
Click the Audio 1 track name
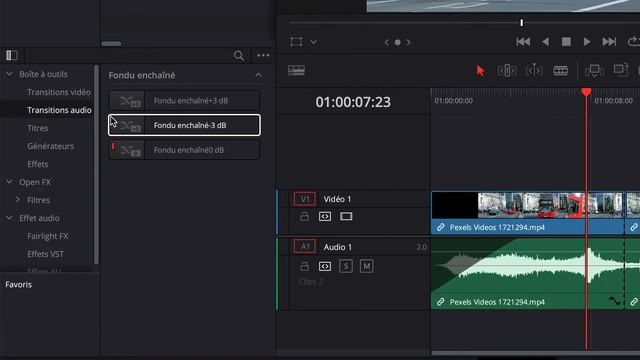point(338,247)
